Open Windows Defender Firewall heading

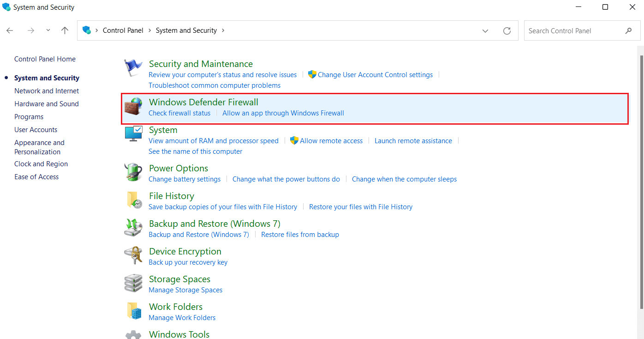click(203, 102)
